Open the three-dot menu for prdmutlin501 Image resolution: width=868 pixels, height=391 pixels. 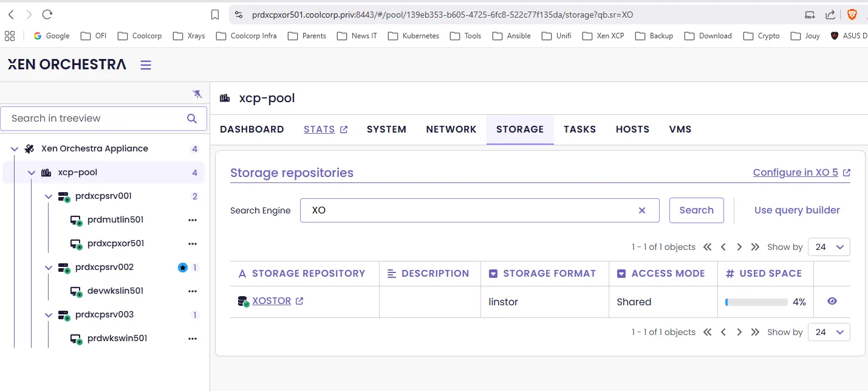193,220
